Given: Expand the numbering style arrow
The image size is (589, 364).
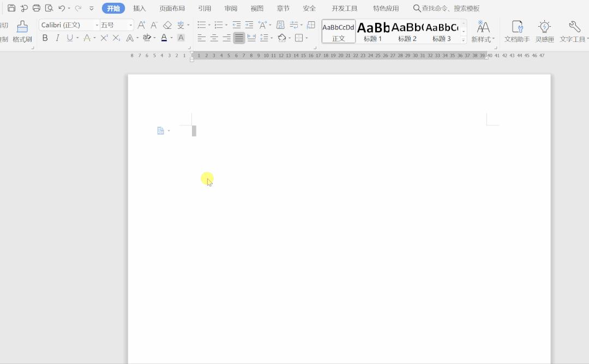Looking at the screenshot, I should coord(226,25).
